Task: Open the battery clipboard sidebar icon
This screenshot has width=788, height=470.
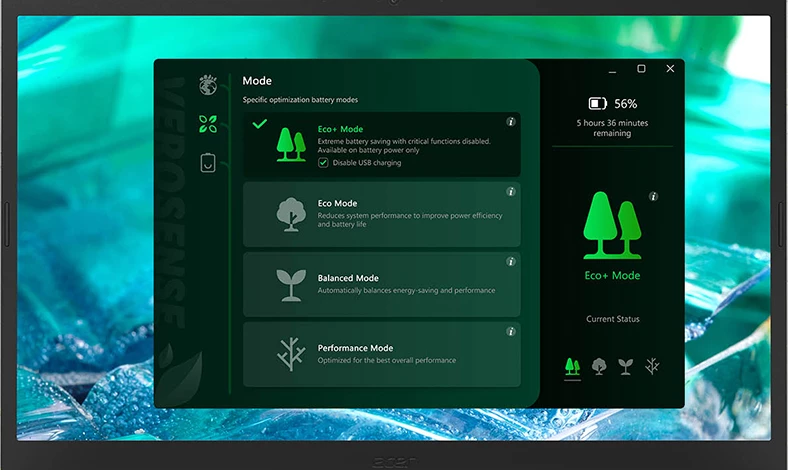Action: 208,162
